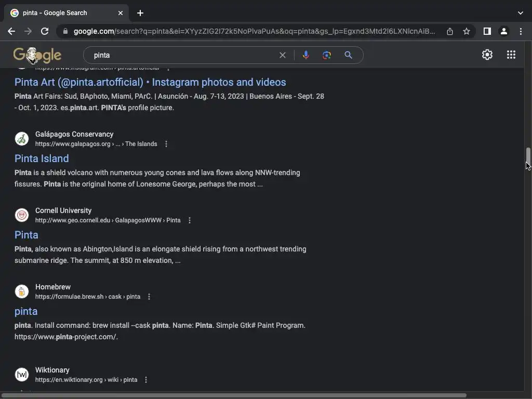Open Chrome's three-dot menu
This screenshot has height=399, width=532.
[521, 31]
